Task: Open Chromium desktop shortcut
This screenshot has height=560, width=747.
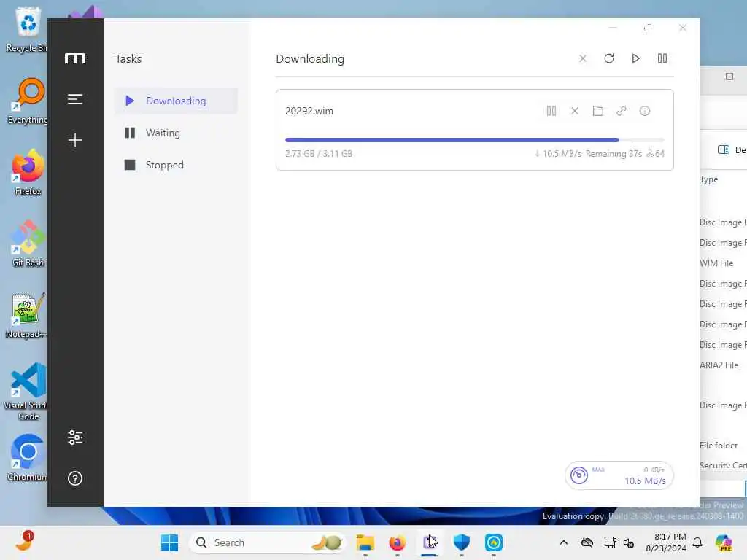Action: click(x=28, y=458)
